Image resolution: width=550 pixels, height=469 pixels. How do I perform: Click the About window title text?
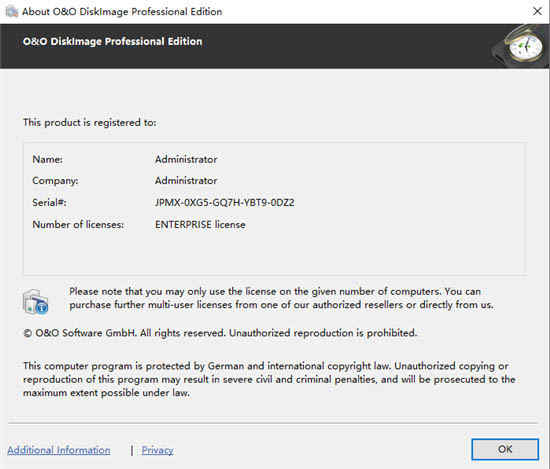point(122,12)
